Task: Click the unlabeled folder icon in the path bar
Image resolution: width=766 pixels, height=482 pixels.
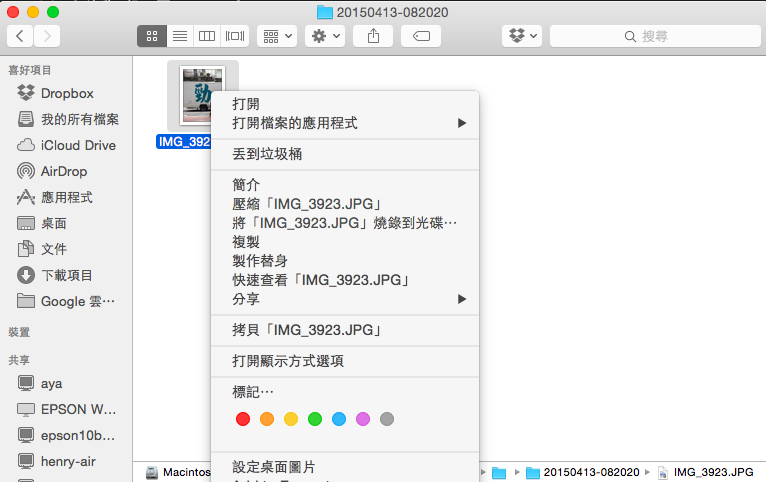Action: tap(499, 473)
